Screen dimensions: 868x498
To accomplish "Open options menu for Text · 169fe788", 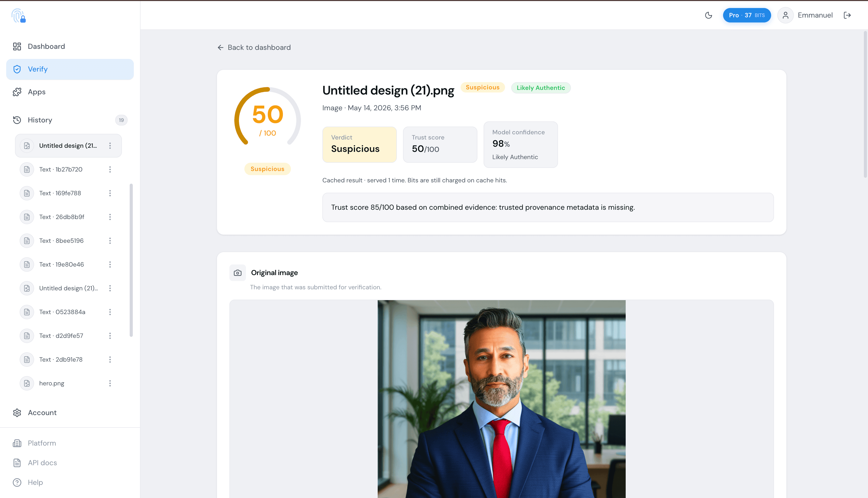I will pos(110,193).
